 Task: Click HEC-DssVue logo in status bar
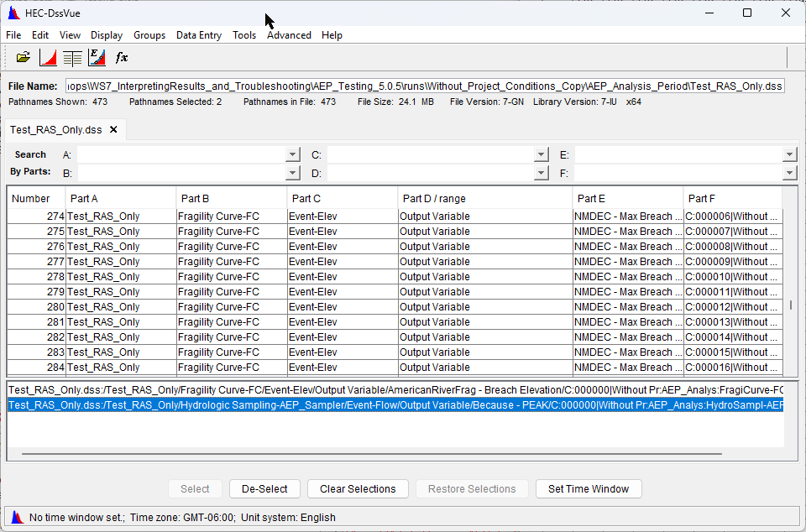pyautogui.click(x=17, y=517)
